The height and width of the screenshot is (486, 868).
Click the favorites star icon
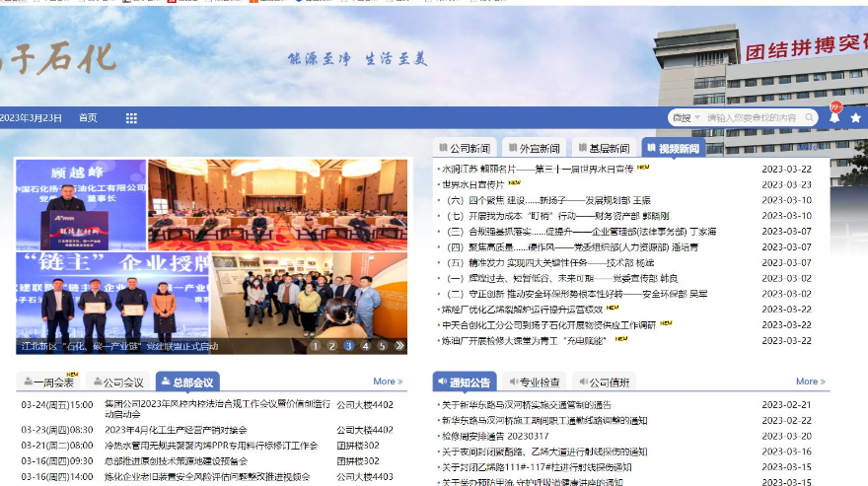coord(856,117)
